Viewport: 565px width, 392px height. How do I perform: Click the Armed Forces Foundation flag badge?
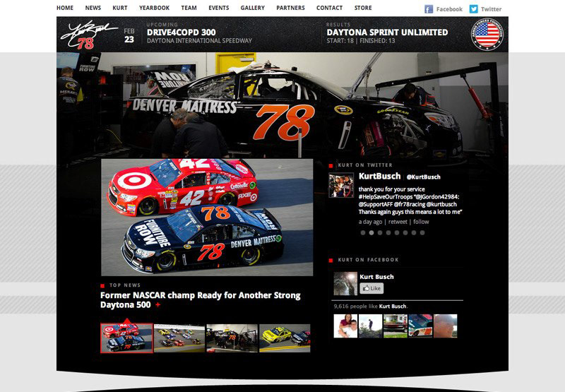pos(487,35)
